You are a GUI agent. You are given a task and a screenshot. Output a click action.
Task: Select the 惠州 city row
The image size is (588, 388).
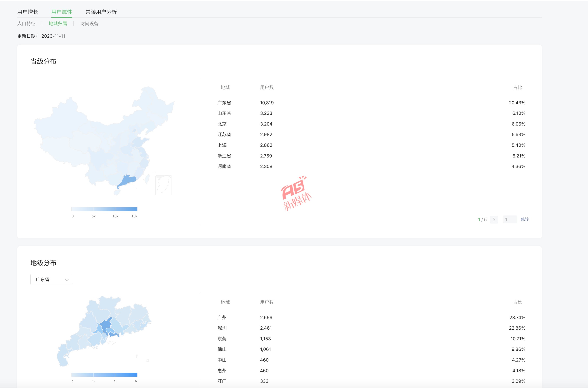coord(371,371)
